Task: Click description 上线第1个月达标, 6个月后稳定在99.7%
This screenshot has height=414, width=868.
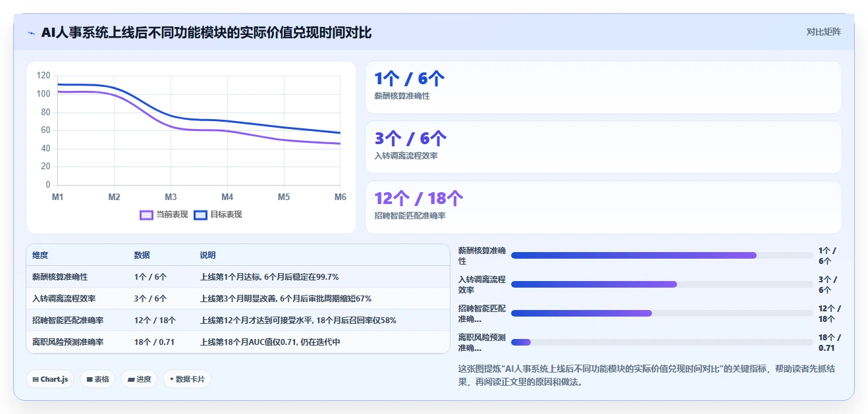Action: click(x=269, y=277)
